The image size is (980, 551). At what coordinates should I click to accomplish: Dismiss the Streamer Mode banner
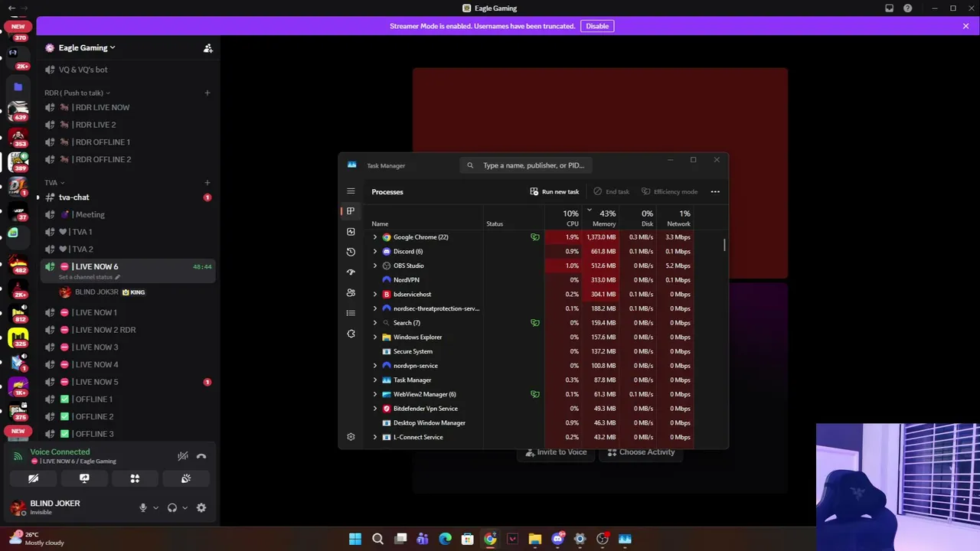(966, 26)
